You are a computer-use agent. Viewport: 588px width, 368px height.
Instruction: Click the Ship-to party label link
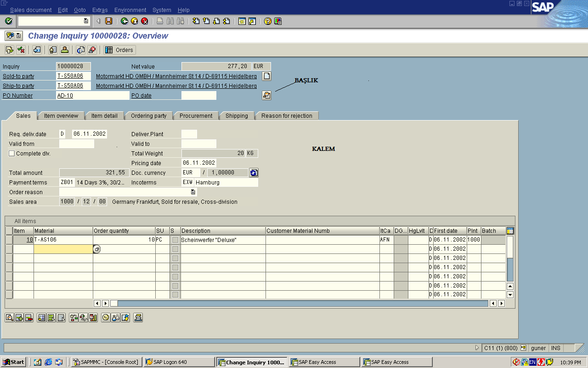[x=18, y=86]
